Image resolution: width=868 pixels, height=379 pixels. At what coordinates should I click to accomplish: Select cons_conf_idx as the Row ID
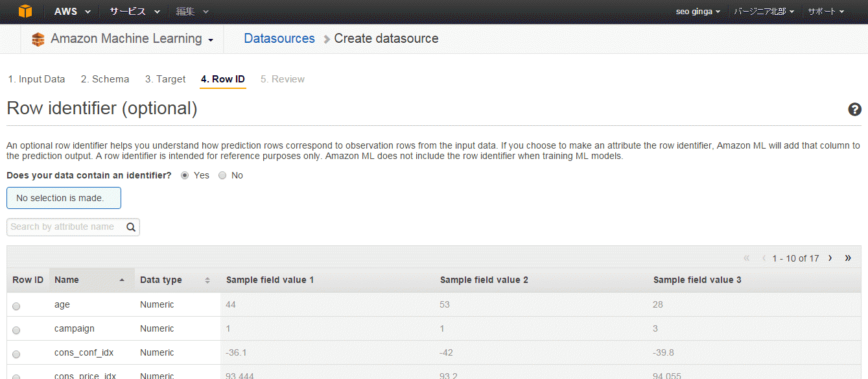tap(16, 354)
